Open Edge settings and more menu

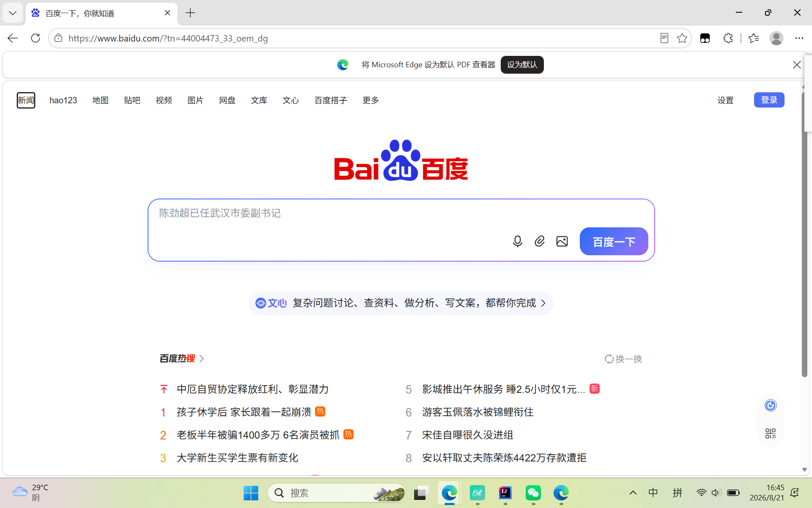tap(799, 38)
